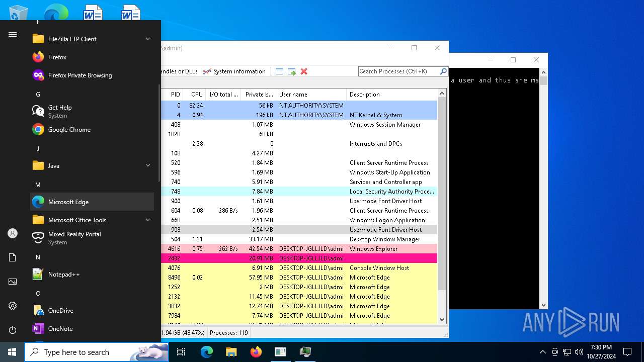Sort by User name column header
The height and width of the screenshot is (362, 644).
coord(311,95)
